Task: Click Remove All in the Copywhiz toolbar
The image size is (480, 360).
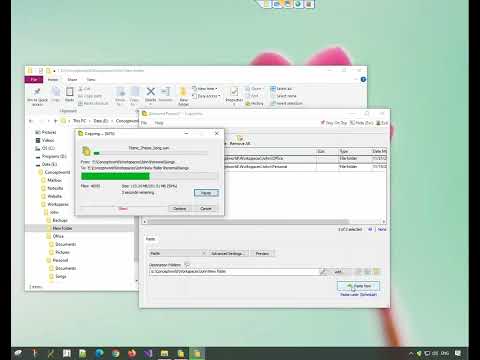Action: coord(240,140)
